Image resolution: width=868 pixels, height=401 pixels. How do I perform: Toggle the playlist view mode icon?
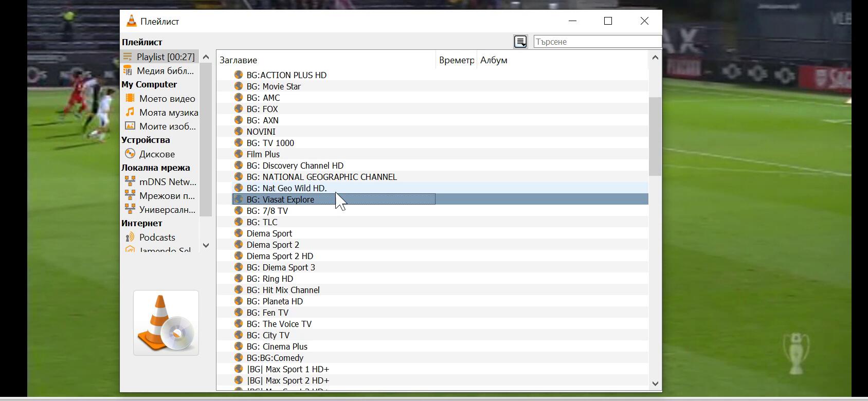(x=520, y=42)
